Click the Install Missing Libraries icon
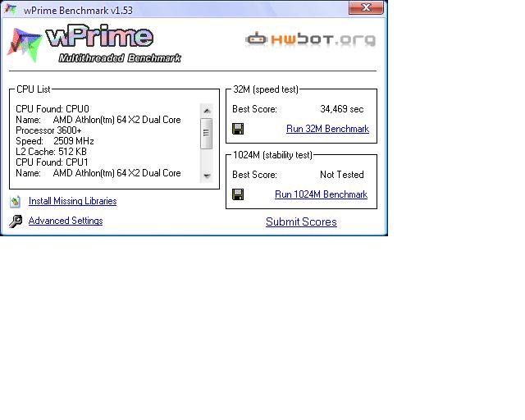The image size is (525, 420). point(15,201)
